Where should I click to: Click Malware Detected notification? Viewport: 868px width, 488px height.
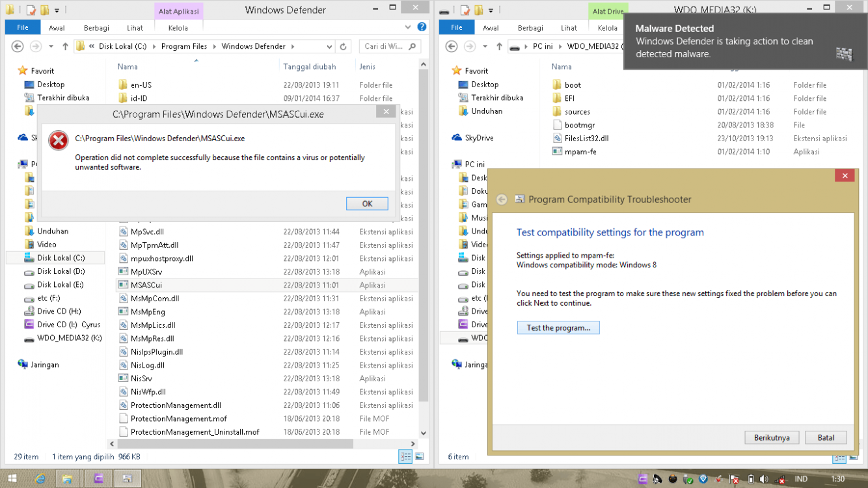(745, 42)
